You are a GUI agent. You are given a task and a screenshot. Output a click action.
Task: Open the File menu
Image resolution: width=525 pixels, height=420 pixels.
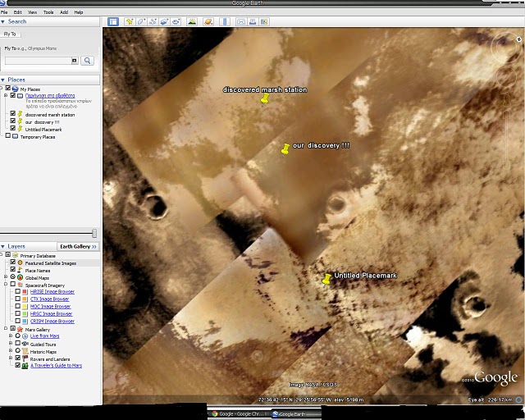click(x=4, y=12)
